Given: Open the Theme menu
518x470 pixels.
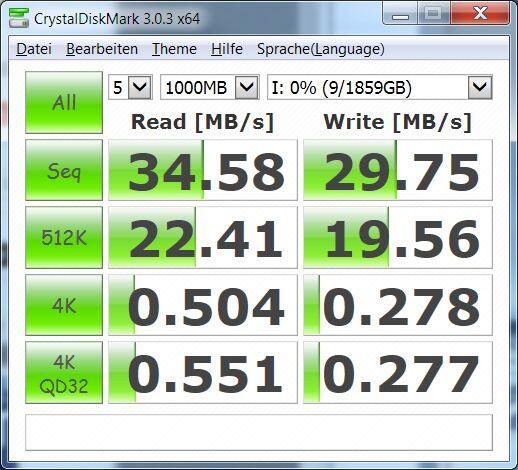Looking at the screenshot, I should coord(174,49).
